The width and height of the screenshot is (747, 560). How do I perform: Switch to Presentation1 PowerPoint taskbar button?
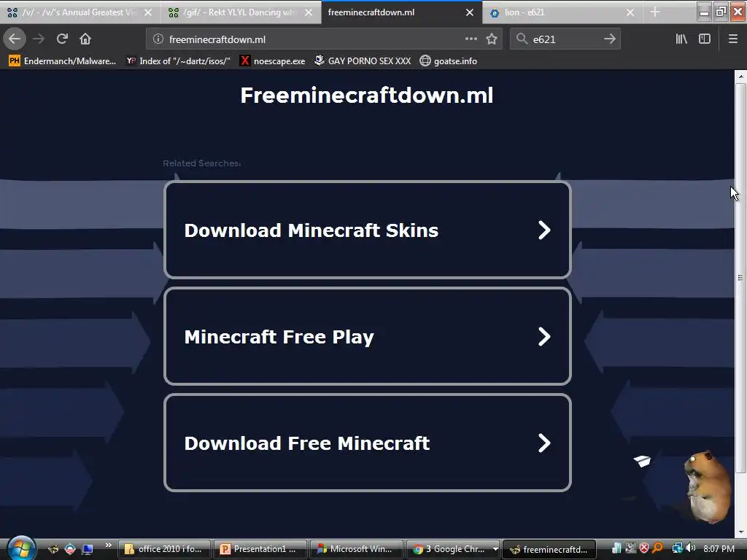coord(260,549)
